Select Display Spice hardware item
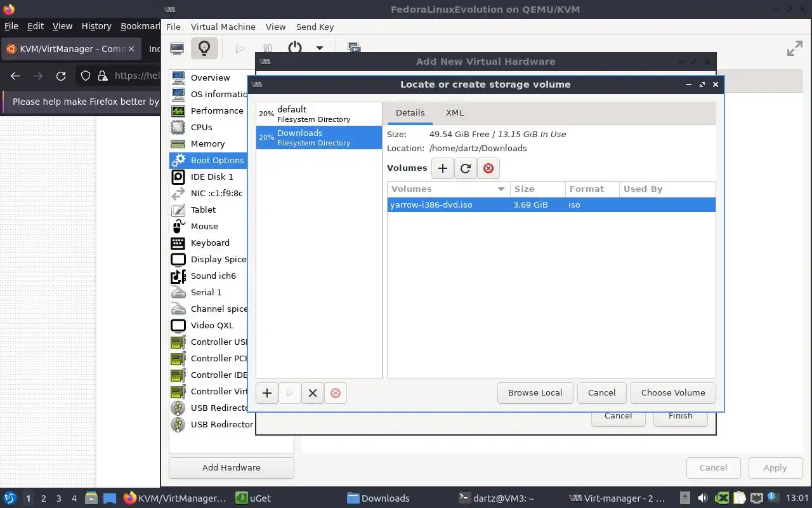 (209, 259)
